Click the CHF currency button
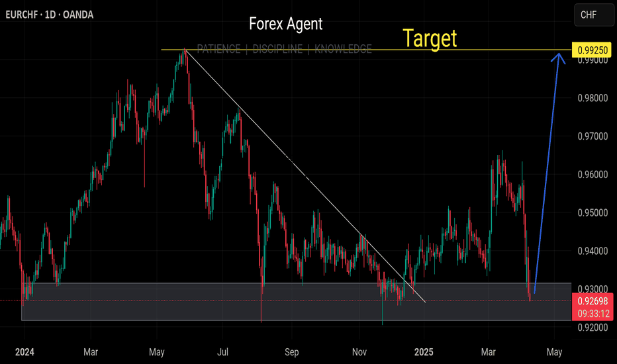Screen dimensions: 617x364 593,15
